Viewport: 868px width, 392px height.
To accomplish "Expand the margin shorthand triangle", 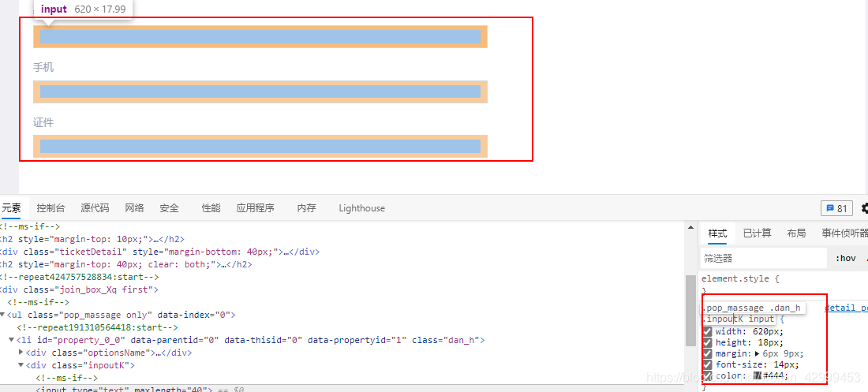I will click(758, 353).
